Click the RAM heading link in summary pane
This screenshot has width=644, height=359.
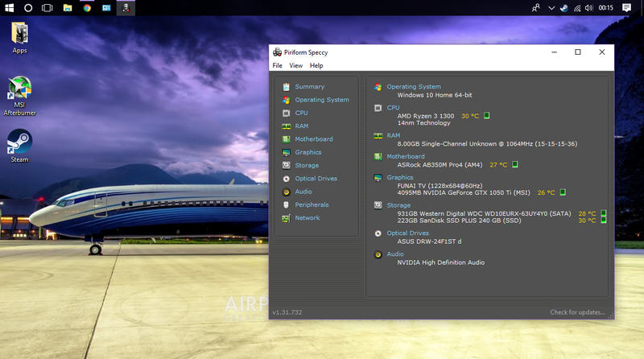click(x=394, y=135)
